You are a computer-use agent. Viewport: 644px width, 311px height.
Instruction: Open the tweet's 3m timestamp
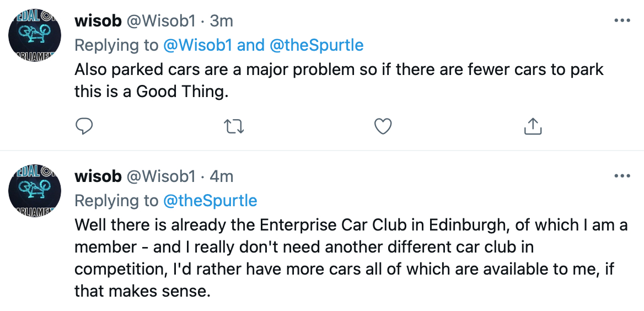(x=222, y=20)
